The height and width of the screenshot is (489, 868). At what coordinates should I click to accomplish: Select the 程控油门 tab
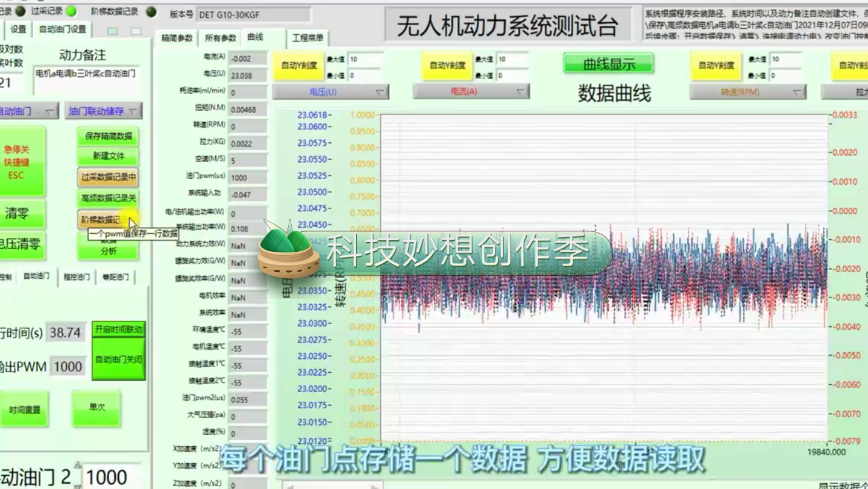[77, 277]
